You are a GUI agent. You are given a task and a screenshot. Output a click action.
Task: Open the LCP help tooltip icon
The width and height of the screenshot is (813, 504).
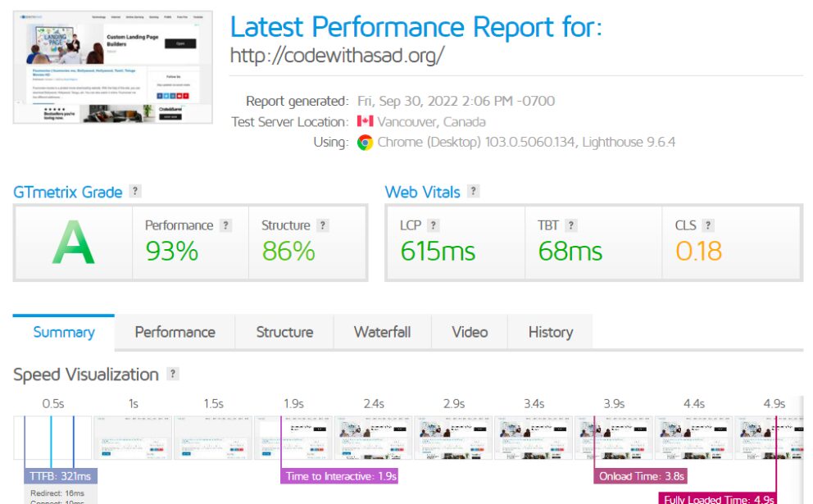[x=434, y=225]
